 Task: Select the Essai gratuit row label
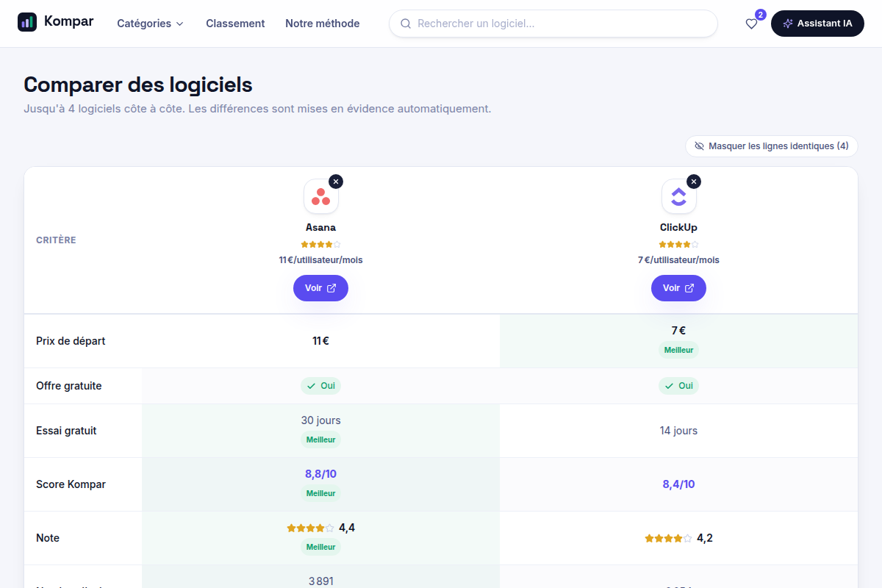tap(66, 431)
